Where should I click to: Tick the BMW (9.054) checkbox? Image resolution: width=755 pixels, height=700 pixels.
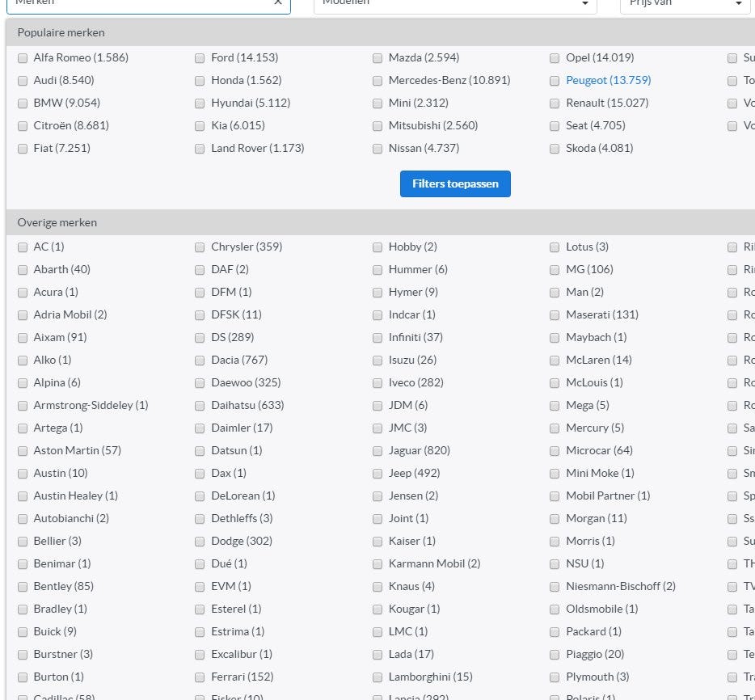pyautogui.click(x=23, y=103)
